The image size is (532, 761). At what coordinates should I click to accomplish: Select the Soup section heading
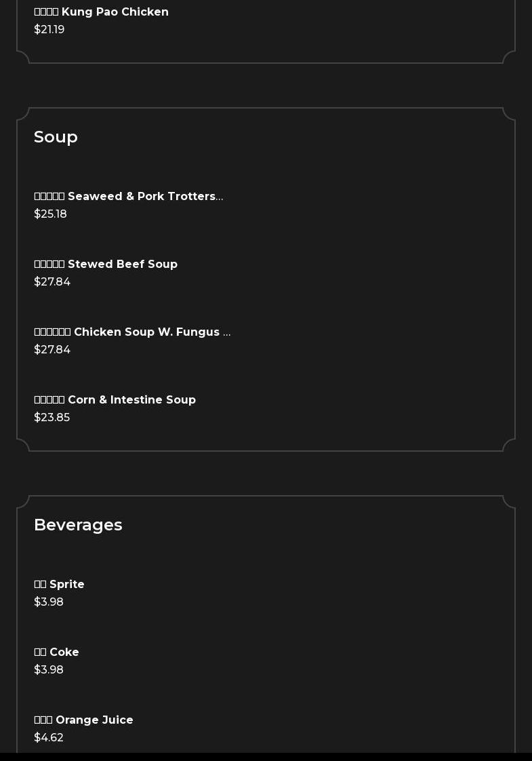56,137
